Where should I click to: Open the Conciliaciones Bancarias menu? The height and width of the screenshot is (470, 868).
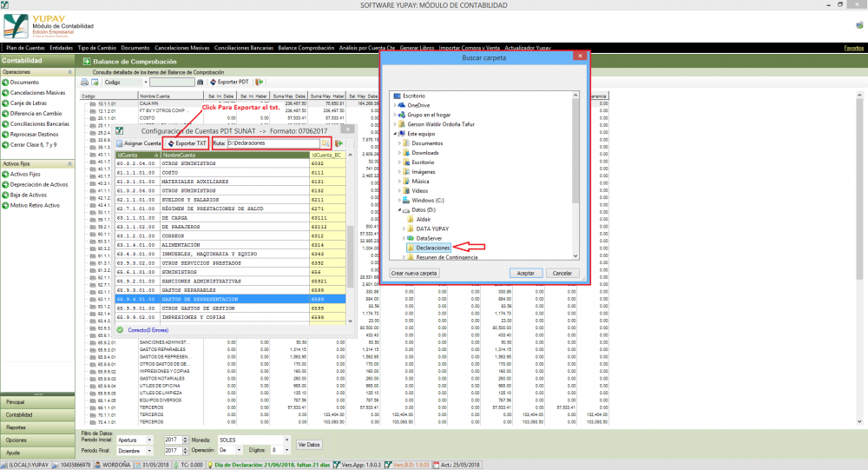click(244, 49)
